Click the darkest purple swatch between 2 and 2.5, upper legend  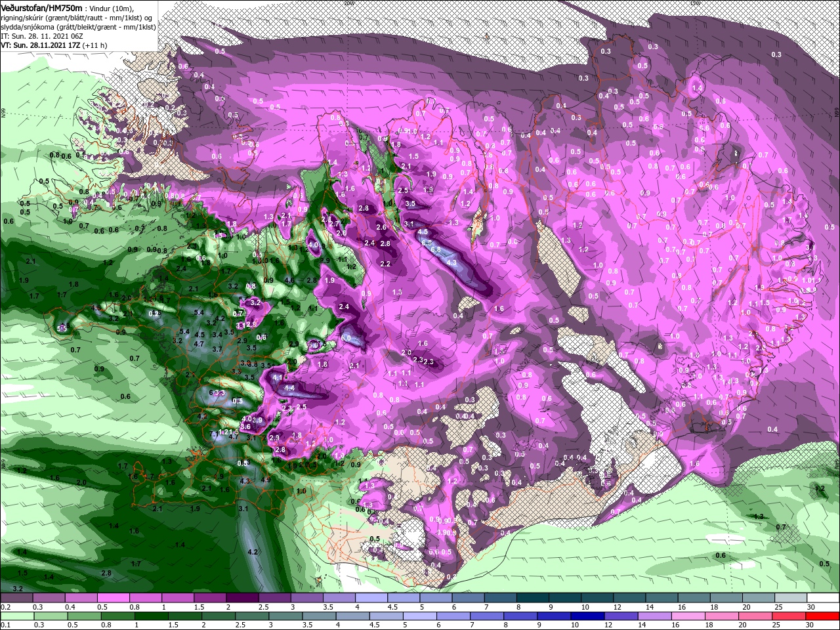pos(242,598)
